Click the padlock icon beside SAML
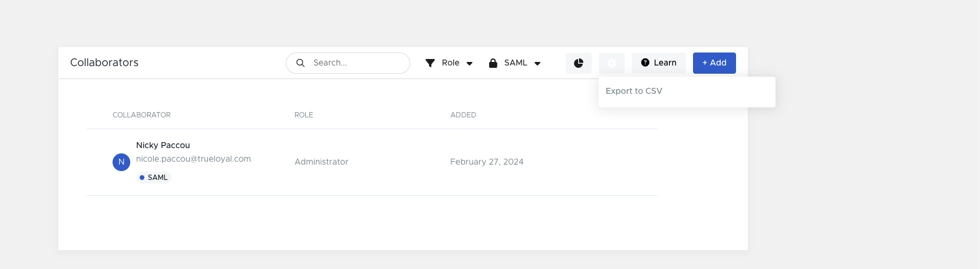The height and width of the screenshot is (269, 980). [493, 63]
